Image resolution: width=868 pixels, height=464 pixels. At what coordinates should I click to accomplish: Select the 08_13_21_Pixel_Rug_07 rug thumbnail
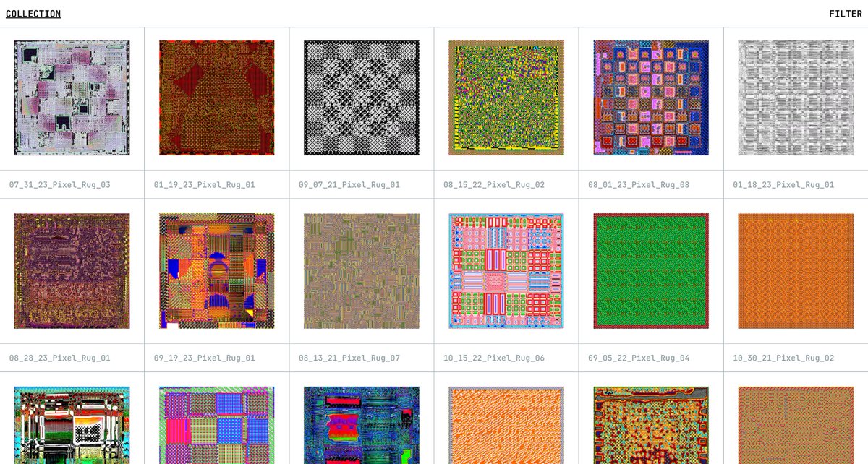[x=362, y=271]
